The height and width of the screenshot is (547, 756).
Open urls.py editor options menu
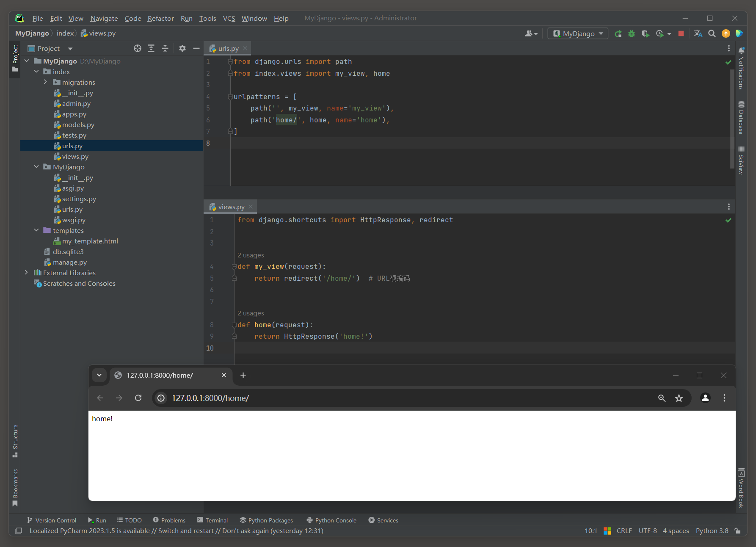(728, 48)
